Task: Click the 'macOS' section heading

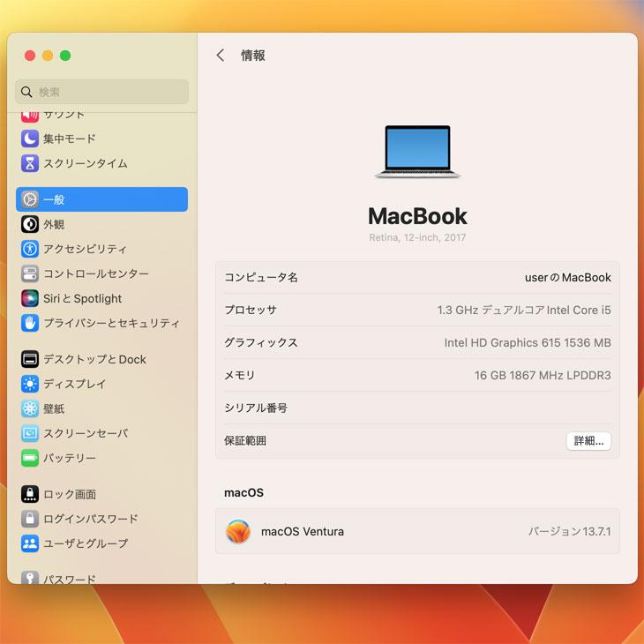Action: [x=243, y=492]
